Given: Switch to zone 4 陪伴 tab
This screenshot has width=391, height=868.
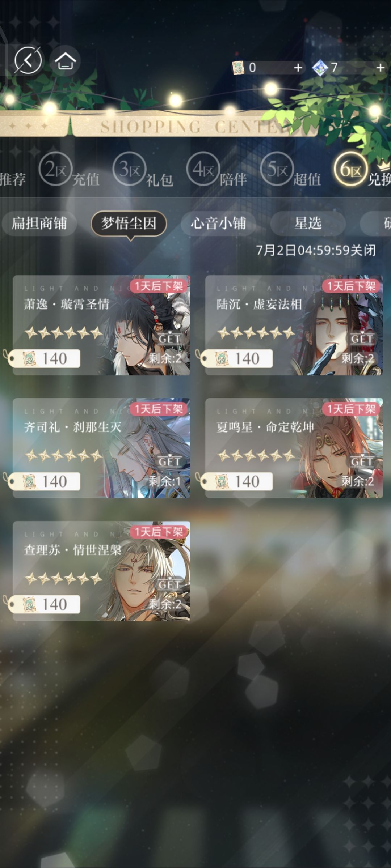Looking at the screenshot, I should point(217,171).
